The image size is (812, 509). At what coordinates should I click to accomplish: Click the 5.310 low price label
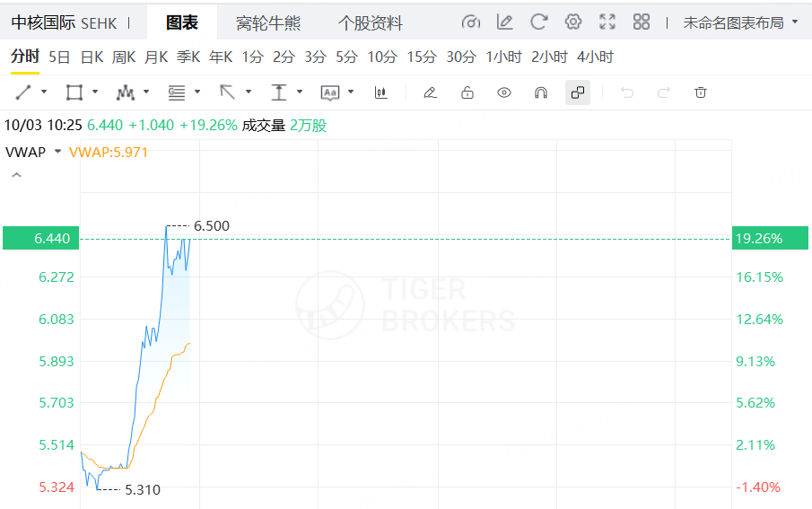click(143, 489)
